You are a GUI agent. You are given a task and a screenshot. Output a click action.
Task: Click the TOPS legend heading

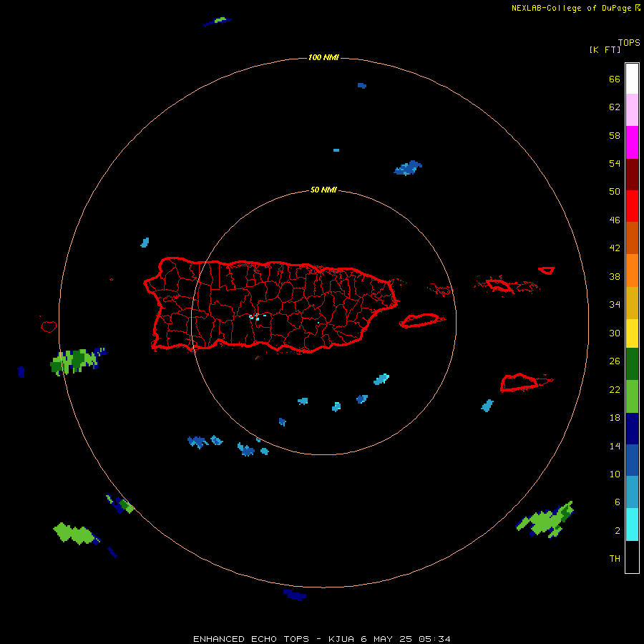629,42
